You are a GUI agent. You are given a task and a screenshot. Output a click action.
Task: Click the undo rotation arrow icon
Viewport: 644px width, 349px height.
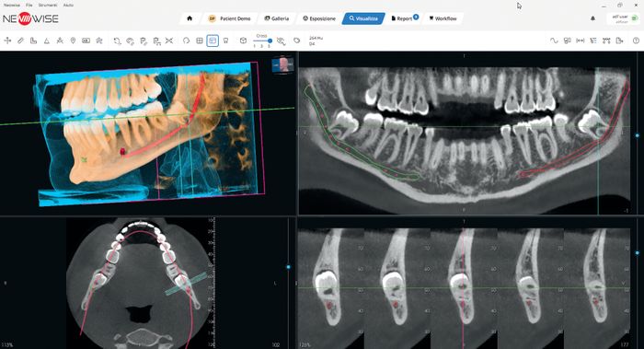pyautogui.click(x=117, y=41)
